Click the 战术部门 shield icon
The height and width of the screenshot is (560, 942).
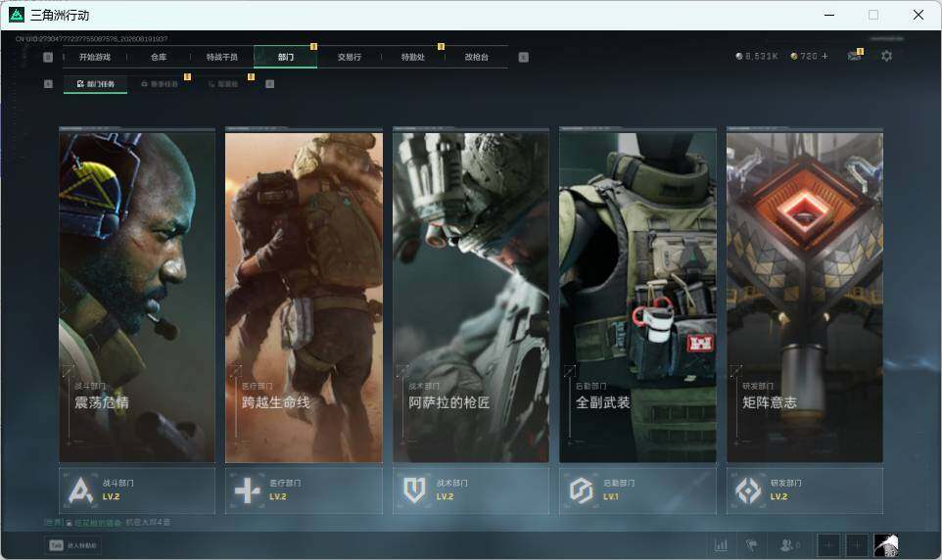tap(414, 490)
